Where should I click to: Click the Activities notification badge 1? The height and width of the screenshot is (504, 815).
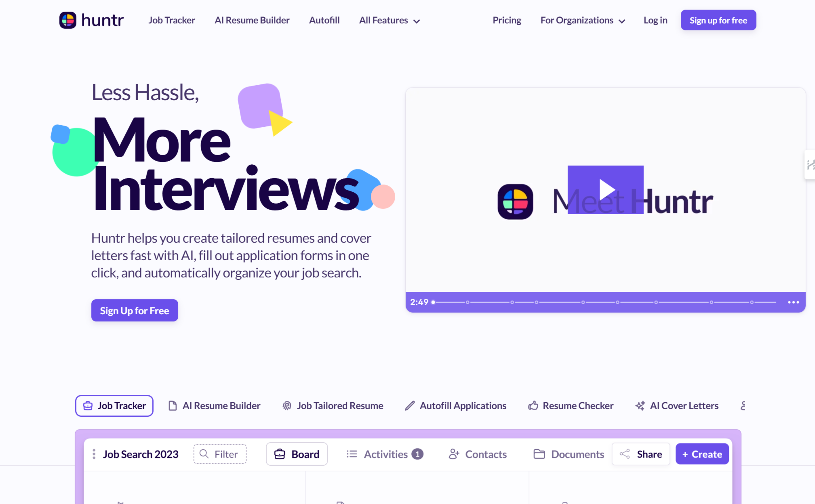tap(417, 454)
